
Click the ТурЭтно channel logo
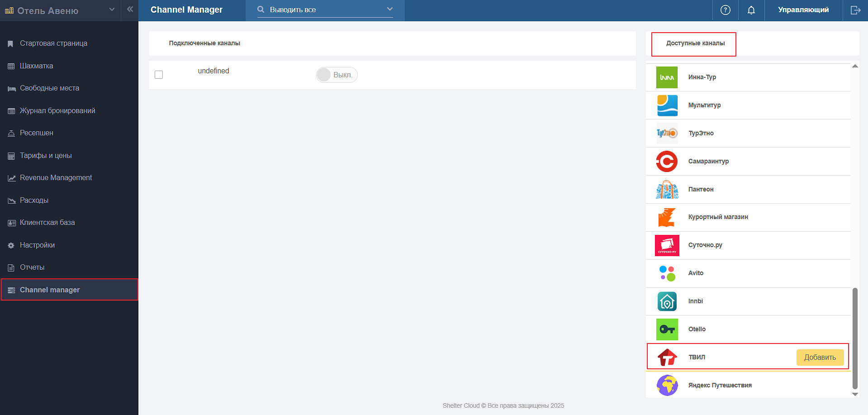tap(667, 134)
